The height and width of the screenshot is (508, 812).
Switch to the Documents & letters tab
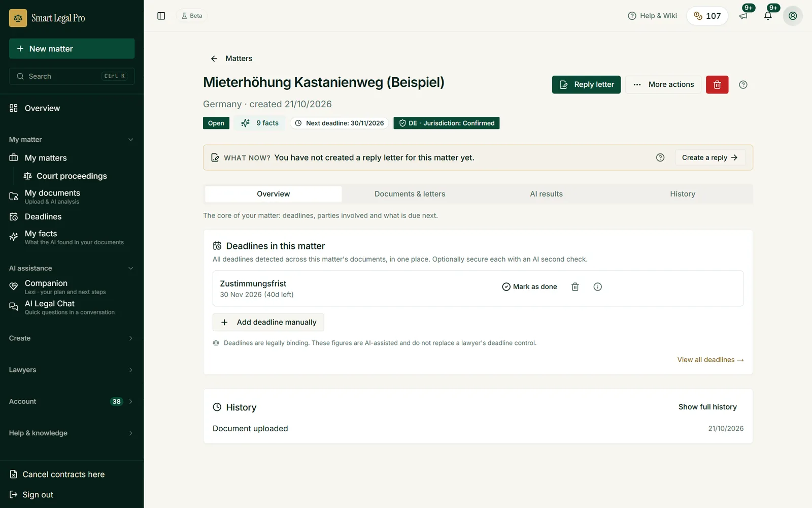pyautogui.click(x=410, y=194)
